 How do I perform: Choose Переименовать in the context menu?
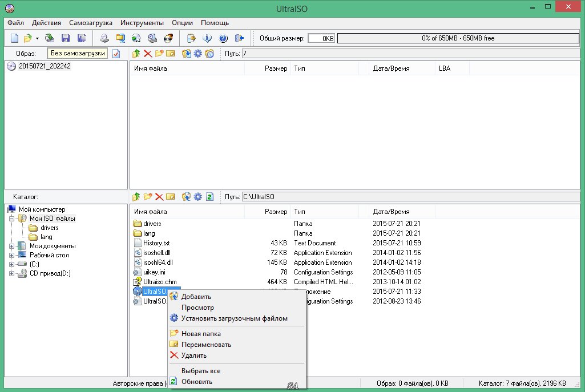click(x=237, y=344)
